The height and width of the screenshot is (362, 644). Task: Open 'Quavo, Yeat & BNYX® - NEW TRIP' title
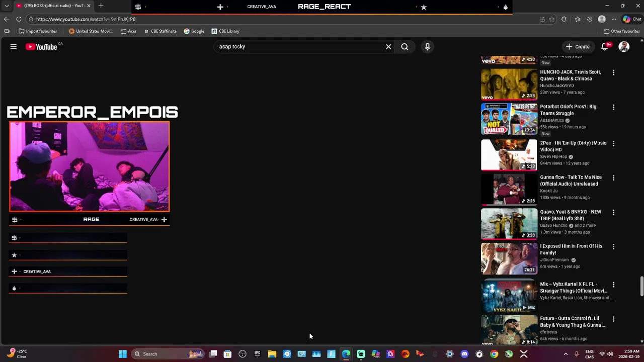point(571,215)
